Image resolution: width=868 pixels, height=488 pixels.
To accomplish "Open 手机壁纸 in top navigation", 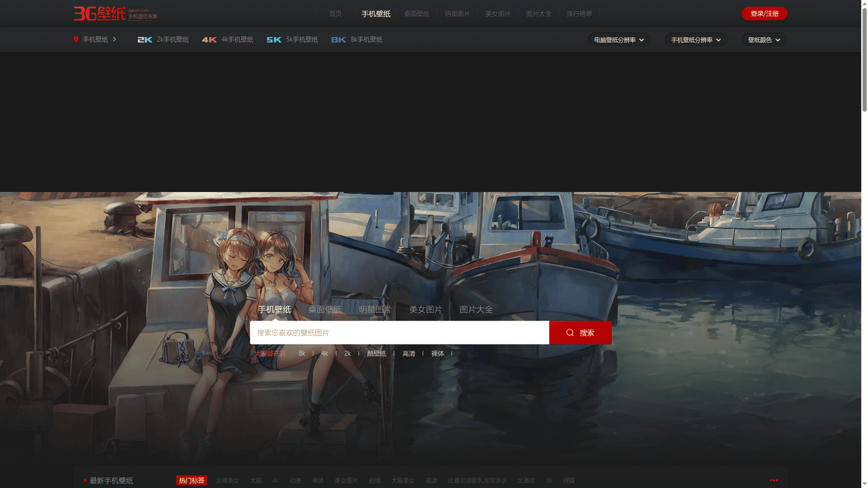I will (376, 13).
